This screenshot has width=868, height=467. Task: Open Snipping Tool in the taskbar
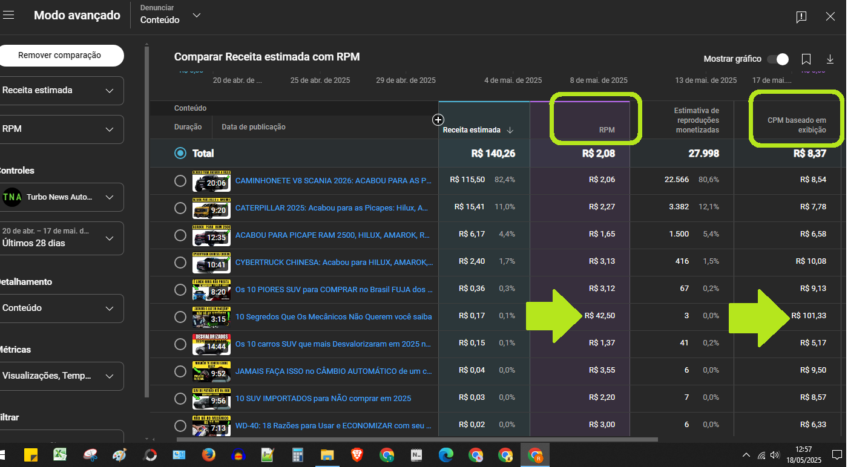[x=90, y=454]
